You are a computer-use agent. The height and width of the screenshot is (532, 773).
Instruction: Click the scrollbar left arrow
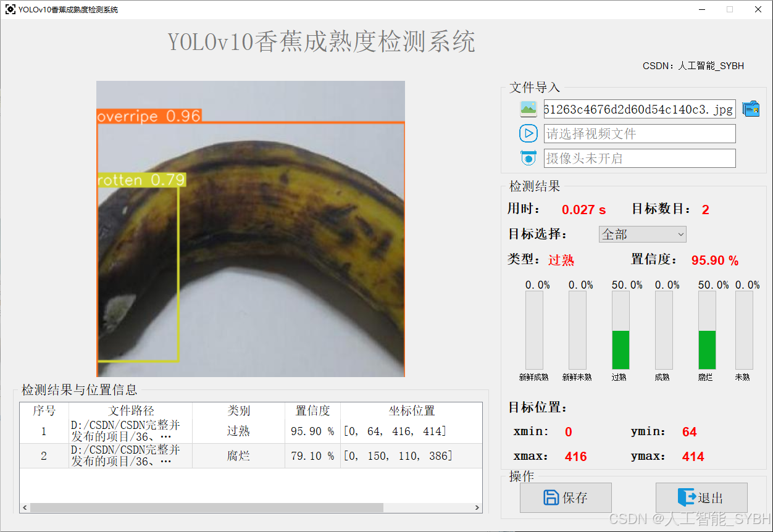25,508
